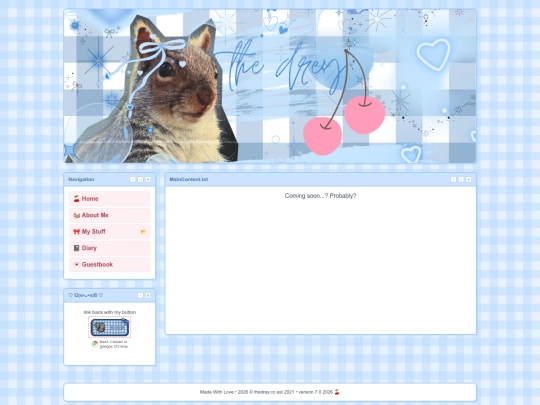
Task: Click the Google Chrome best-viewed badge icon
Action: (95, 344)
